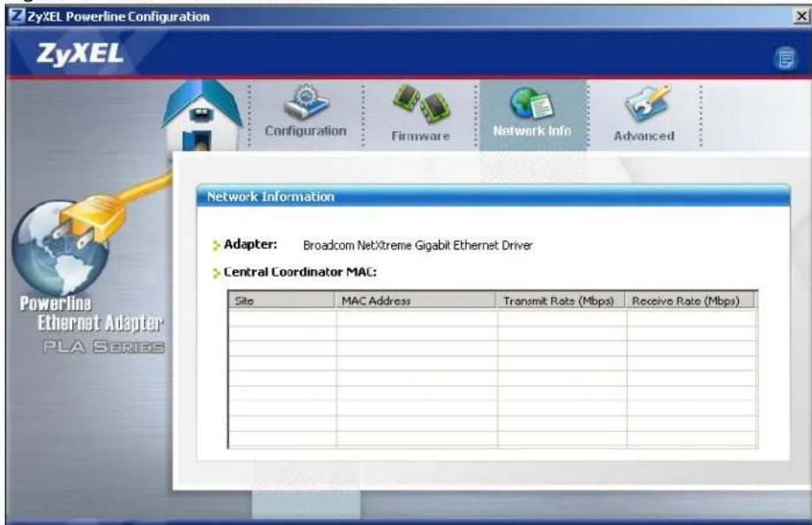Screen dimensions: 812x525
Task: Click the Adapter: label
Action: (x=250, y=244)
